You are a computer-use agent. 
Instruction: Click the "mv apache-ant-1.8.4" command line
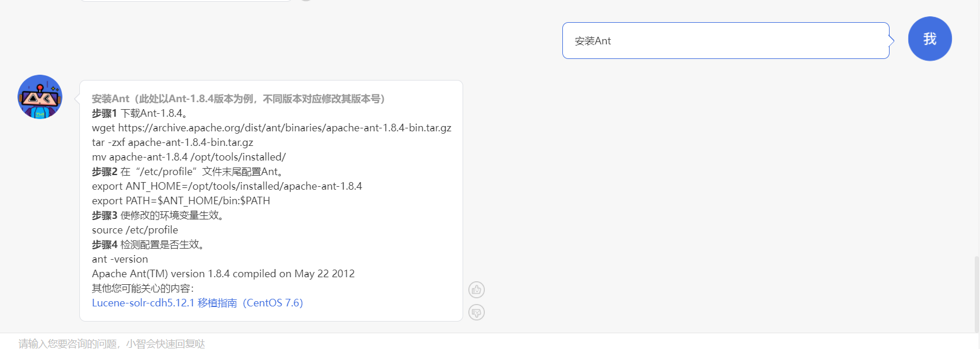click(188, 157)
